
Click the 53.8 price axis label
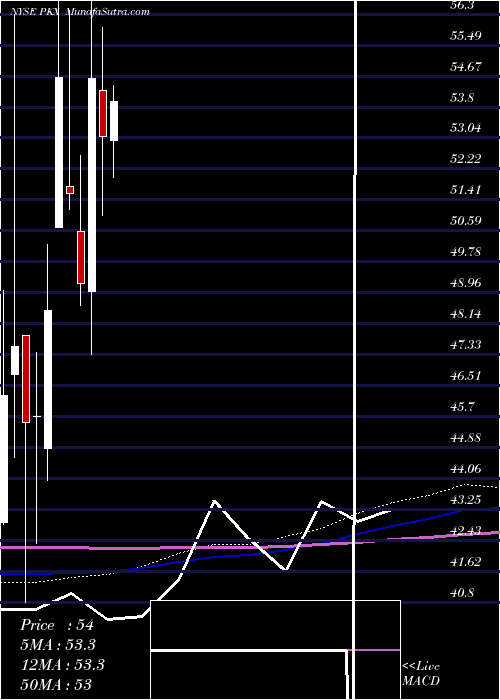[x=462, y=97]
